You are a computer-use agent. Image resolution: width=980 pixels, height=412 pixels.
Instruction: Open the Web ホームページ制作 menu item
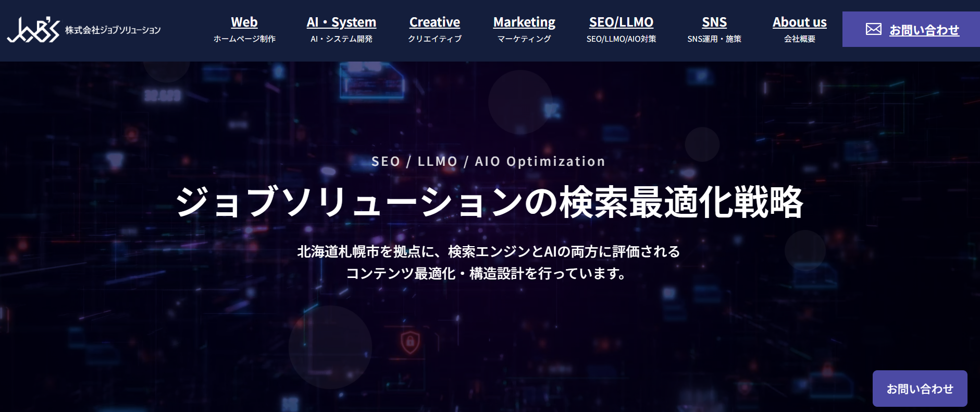[244, 29]
